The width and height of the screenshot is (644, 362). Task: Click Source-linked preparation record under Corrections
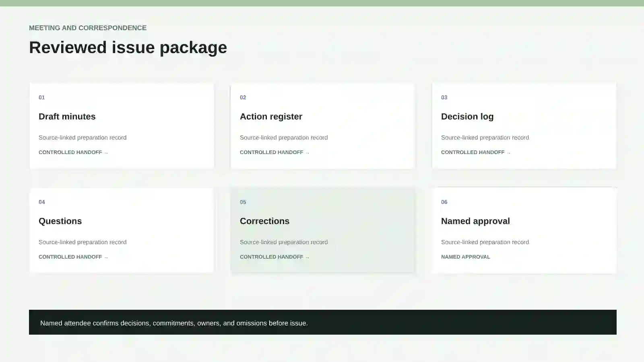click(x=284, y=242)
